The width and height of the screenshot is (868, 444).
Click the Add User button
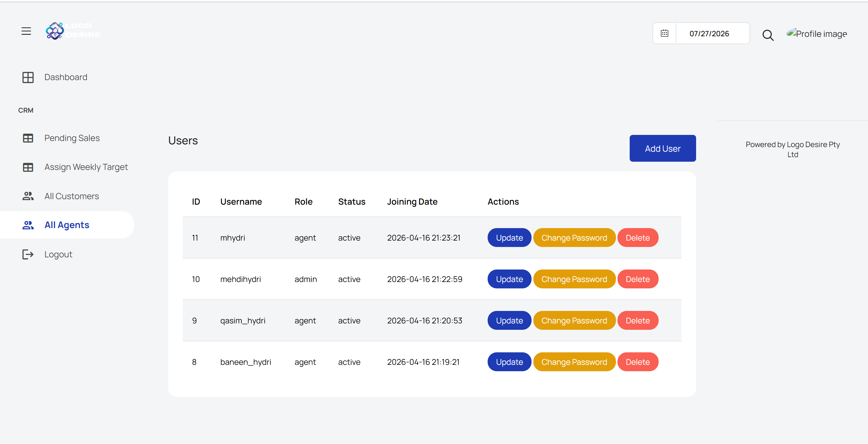coord(663,148)
